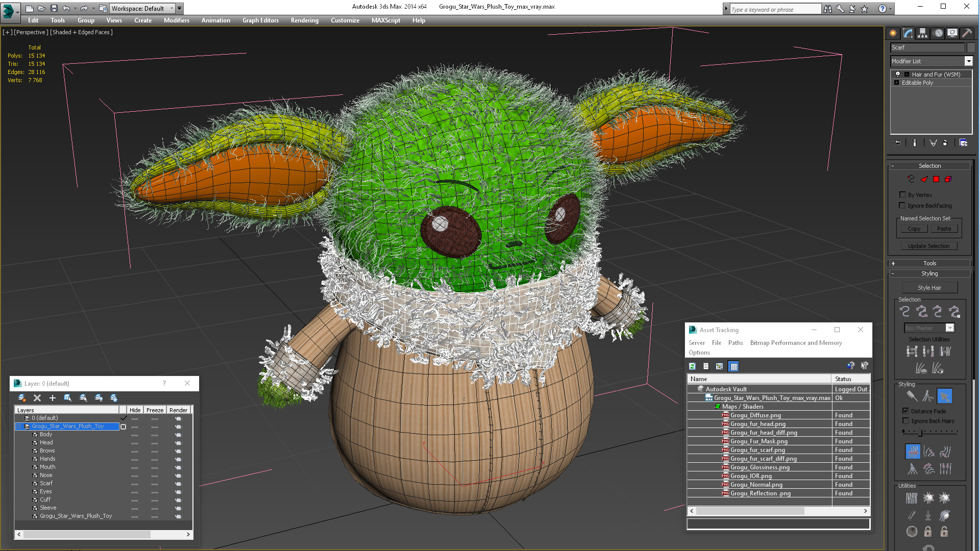The width and height of the screenshot is (980, 551).
Task: Select the Guides sub-object selection icon
Action: click(911, 179)
